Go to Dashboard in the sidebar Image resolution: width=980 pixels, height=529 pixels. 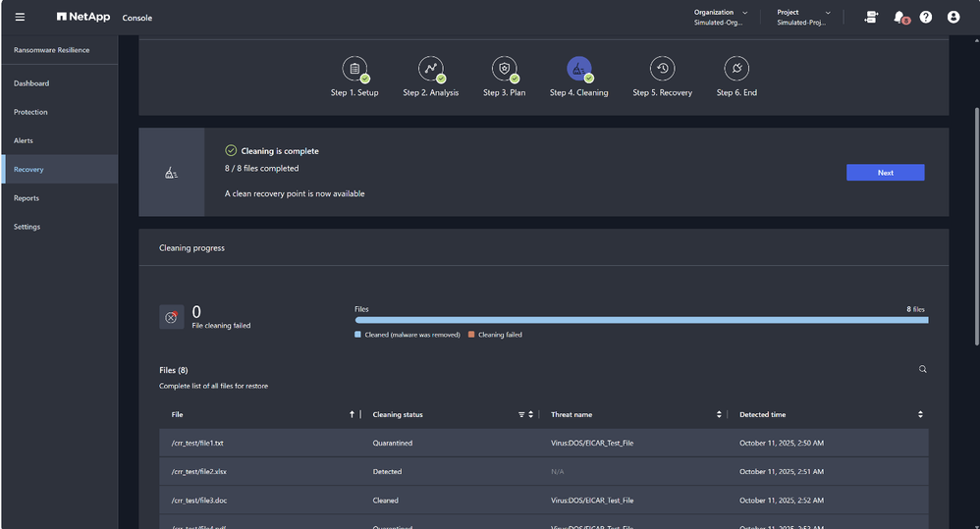pyautogui.click(x=31, y=83)
